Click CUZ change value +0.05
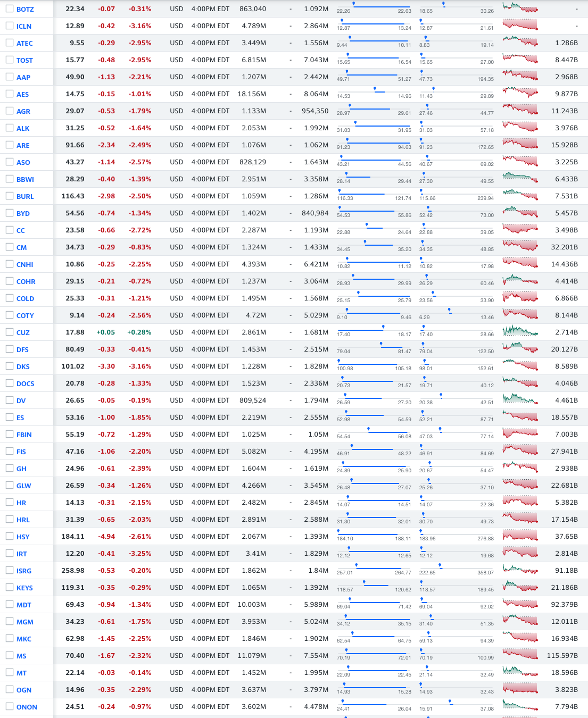The width and height of the screenshot is (588, 718). pyautogui.click(x=106, y=332)
